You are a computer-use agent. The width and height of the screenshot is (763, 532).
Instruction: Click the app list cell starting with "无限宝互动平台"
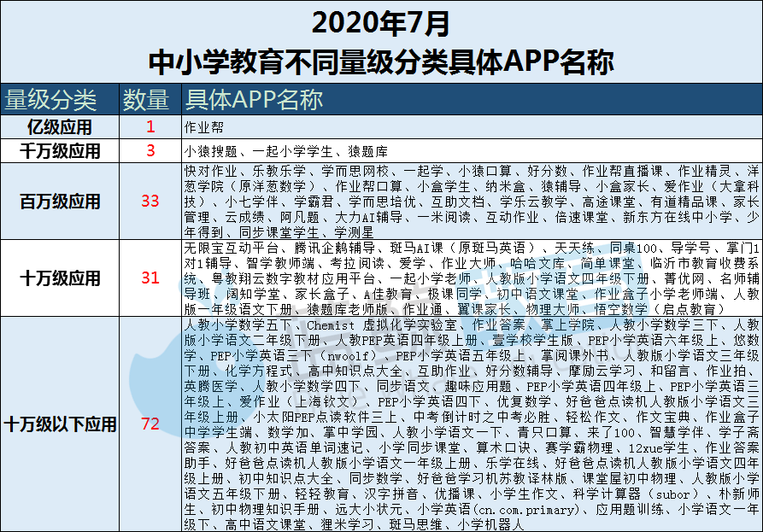point(470,278)
